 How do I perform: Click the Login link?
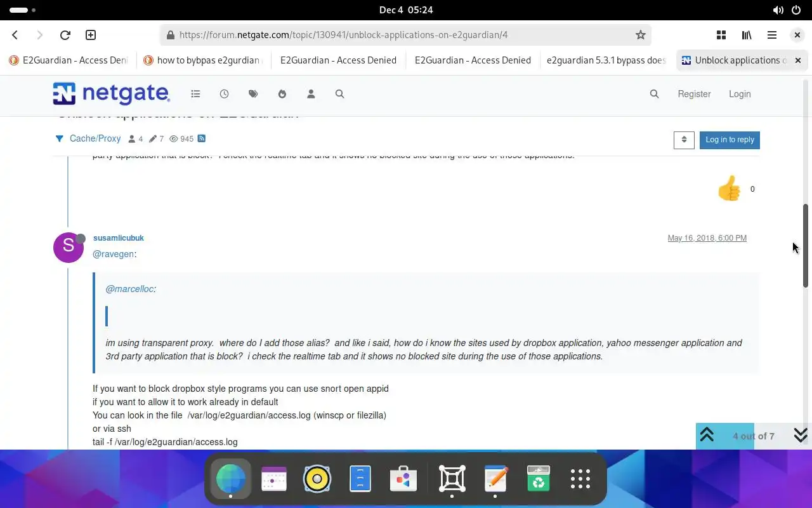coord(740,94)
